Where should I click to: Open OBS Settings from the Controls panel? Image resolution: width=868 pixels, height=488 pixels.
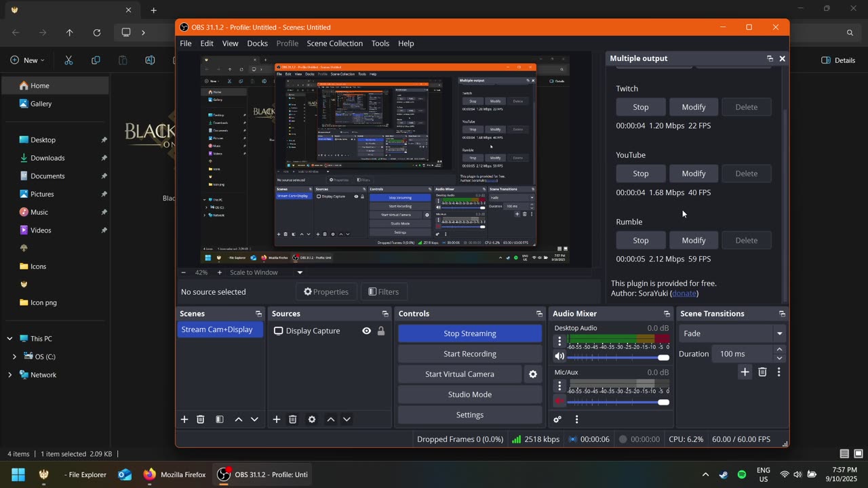(x=470, y=415)
